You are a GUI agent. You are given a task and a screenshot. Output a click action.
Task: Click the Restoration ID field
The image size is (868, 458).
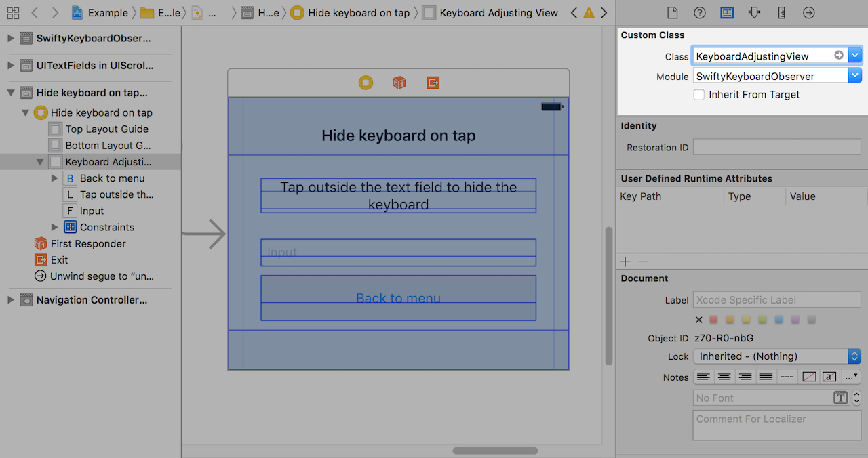tap(777, 147)
